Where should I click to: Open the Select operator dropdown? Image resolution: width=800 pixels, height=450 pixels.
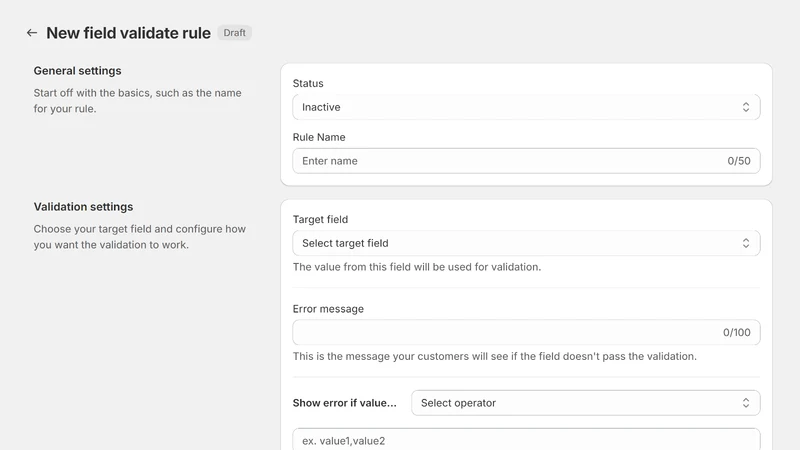[586, 403]
